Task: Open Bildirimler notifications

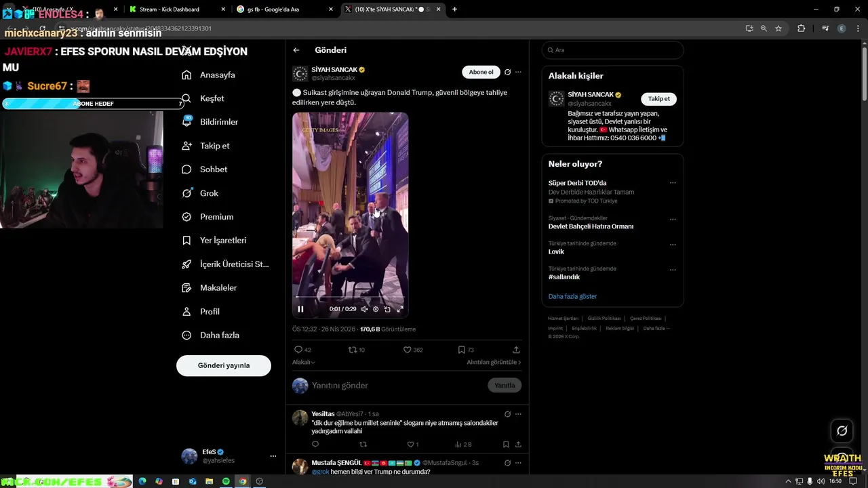Action: click(x=210, y=122)
